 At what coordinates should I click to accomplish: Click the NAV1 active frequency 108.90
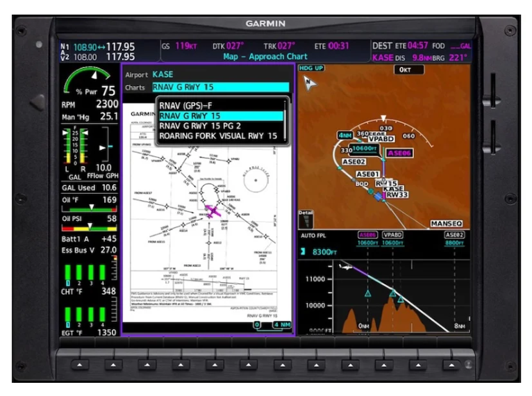tap(85, 47)
